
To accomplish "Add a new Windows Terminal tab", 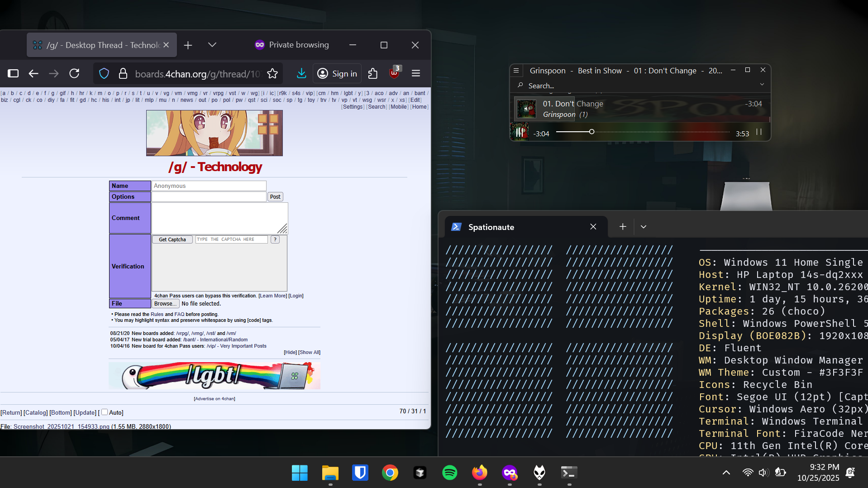I will [623, 227].
